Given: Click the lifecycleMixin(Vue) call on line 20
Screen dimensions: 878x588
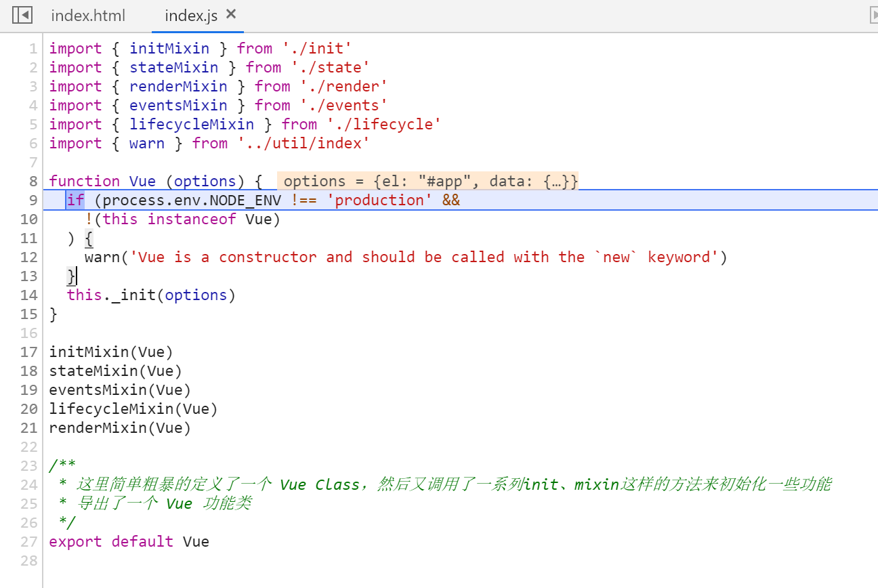Looking at the screenshot, I should (x=133, y=409).
